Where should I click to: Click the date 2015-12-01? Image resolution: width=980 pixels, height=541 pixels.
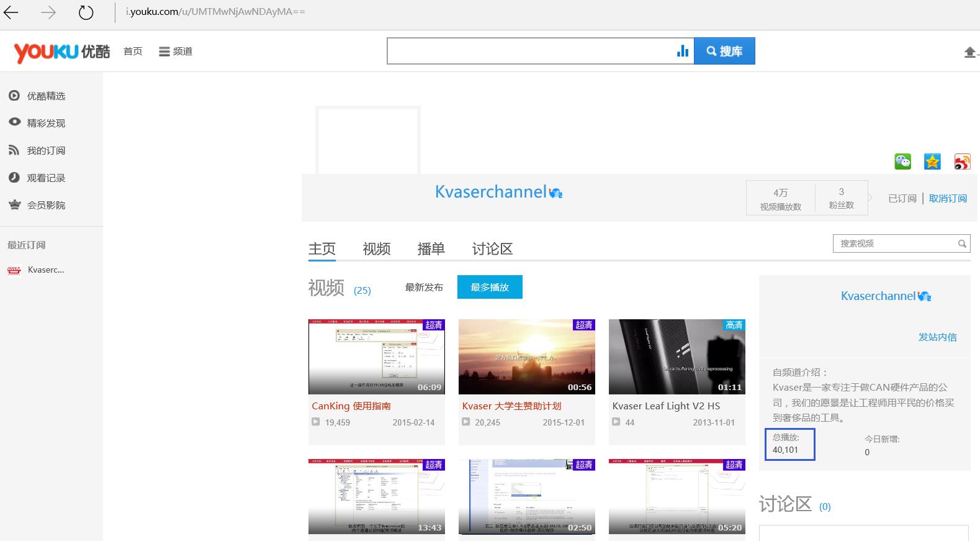click(x=564, y=422)
